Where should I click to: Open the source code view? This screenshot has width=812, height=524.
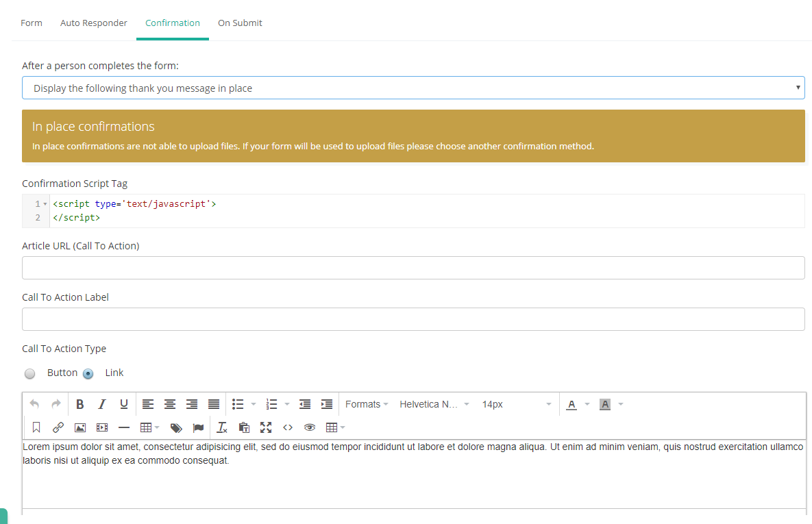coord(288,427)
